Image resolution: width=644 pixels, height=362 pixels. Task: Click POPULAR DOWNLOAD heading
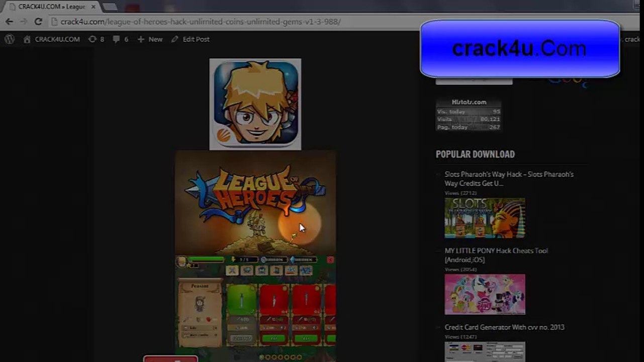coord(475,154)
